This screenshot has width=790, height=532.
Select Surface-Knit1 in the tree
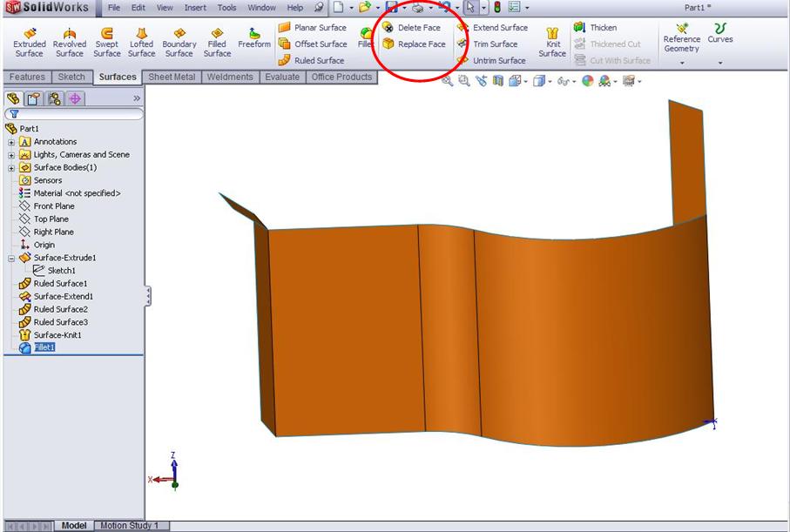(x=50, y=334)
